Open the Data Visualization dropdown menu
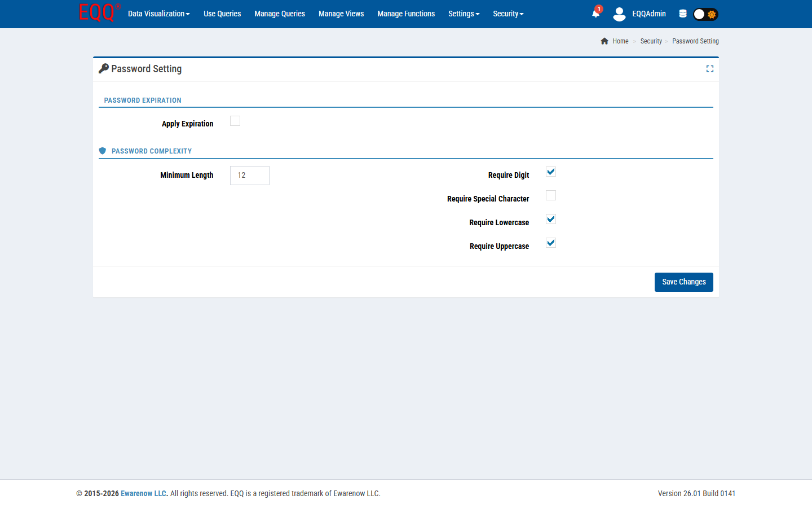This screenshot has width=812, height=508. click(x=158, y=14)
